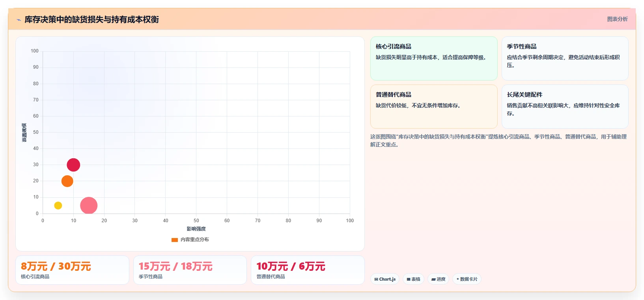Viewport: 644px width, 300px height.
Task: Click the chart title 库存决策中的缺货损失与持有成本权衡
Action: (x=91, y=19)
